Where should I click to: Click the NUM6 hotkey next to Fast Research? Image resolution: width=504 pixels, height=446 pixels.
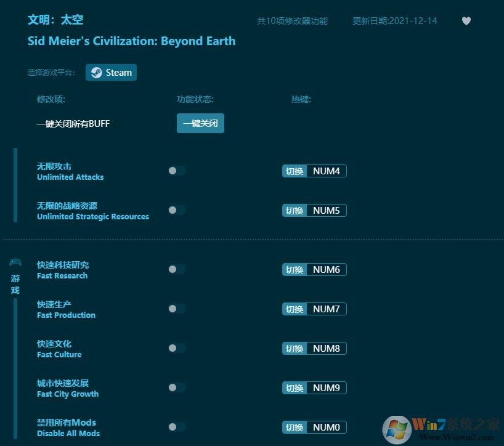[x=314, y=269]
